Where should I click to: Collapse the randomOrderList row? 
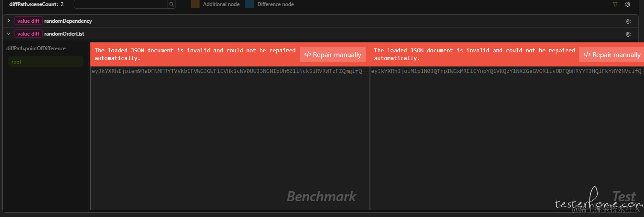point(9,33)
